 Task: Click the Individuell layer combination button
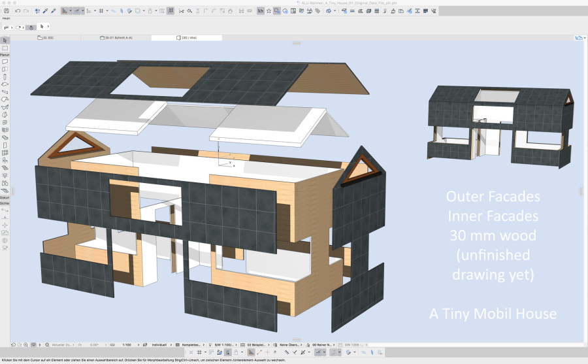tap(161, 344)
